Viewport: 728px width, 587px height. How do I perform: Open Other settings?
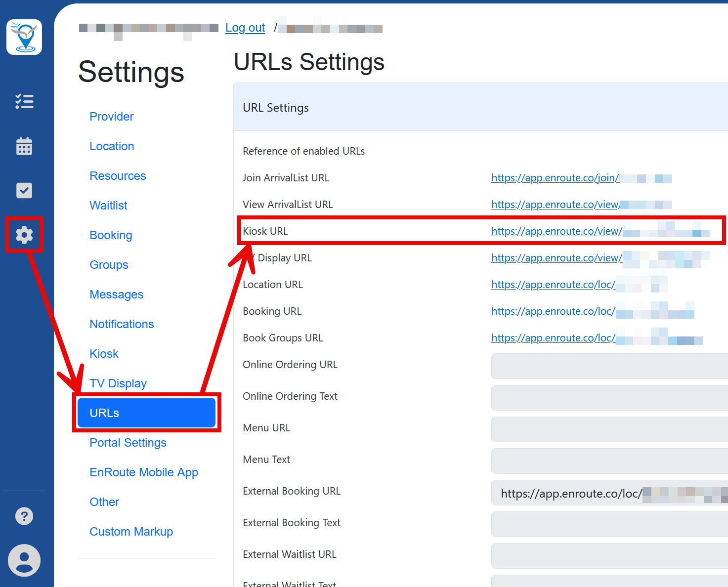[104, 502]
